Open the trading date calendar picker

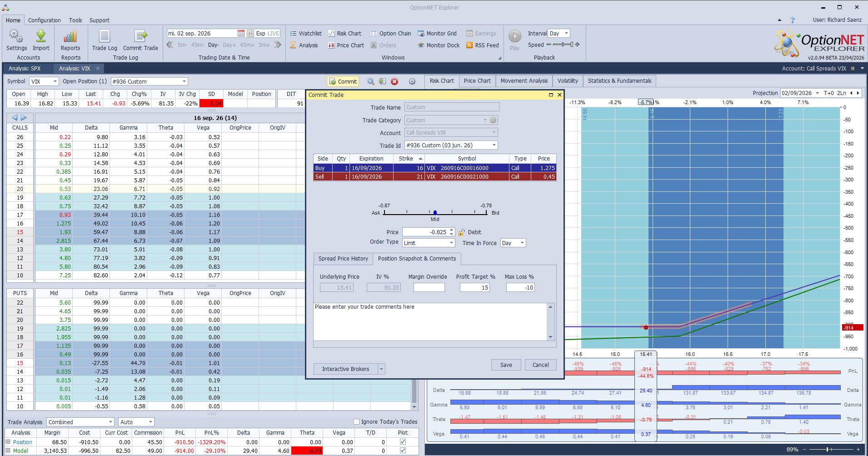click(241, 33)
